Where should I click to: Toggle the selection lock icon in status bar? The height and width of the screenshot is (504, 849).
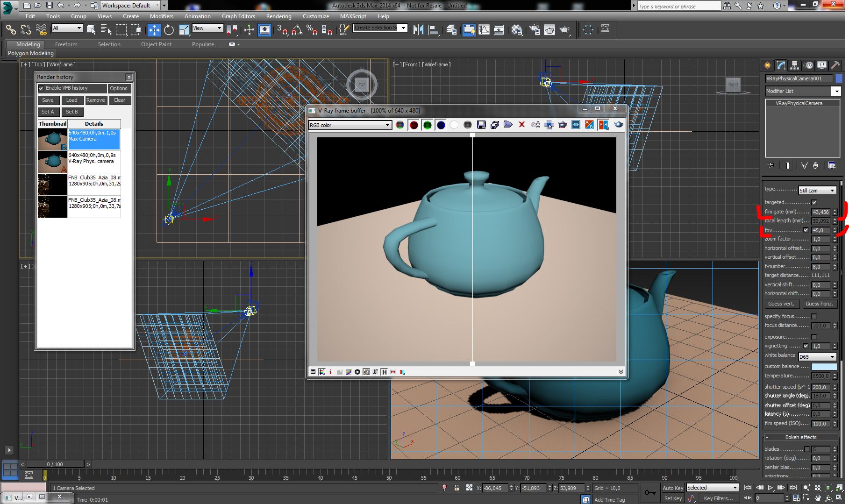(x=457, y=488)
